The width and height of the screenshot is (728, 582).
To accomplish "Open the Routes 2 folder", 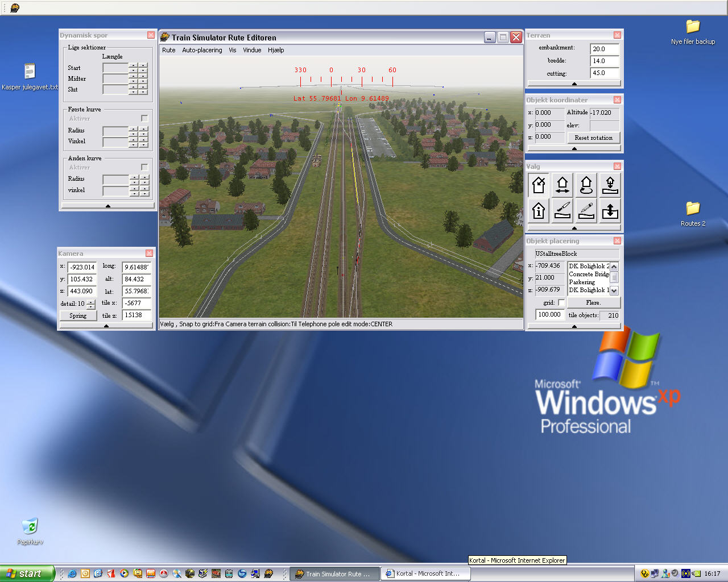I will pyautogui.click(x=693, y=214).
